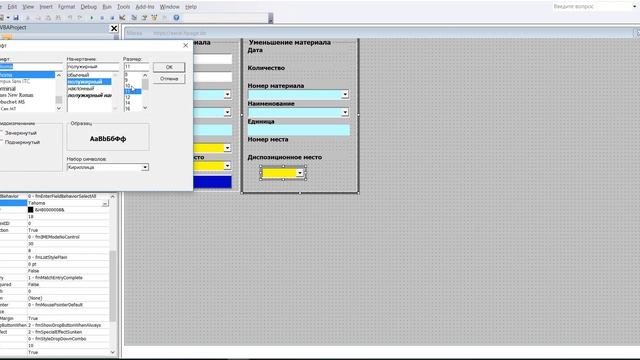Click the properties grid scroll-down arrow
This screenshot has height=360, width=640.
pos(113,352)
